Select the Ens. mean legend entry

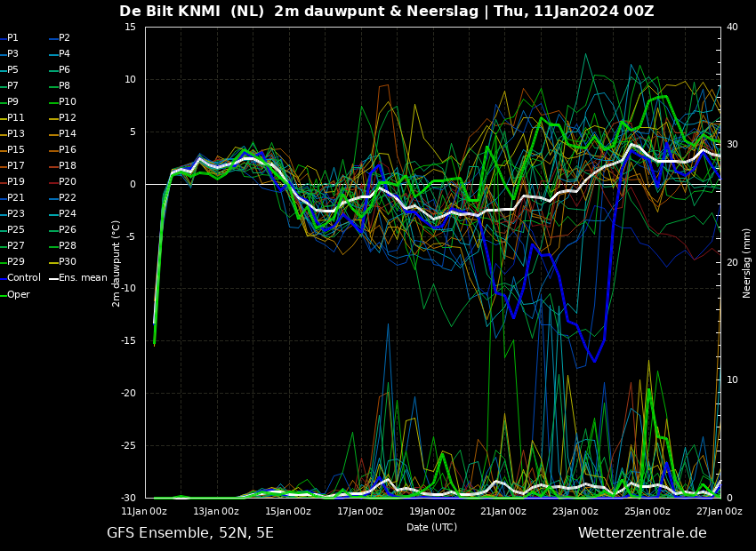click(78, 278)
